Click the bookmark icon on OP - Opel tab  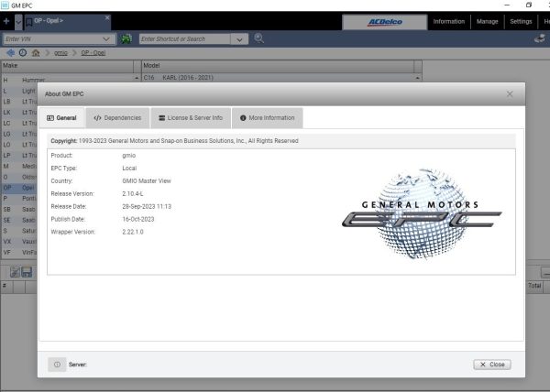click(x=29, y=22)
